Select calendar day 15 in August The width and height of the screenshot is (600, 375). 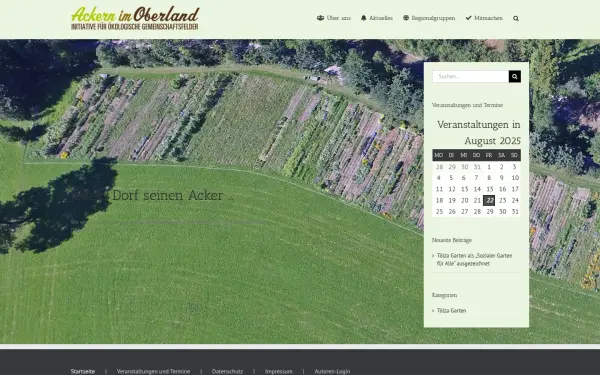coord(489,189)
